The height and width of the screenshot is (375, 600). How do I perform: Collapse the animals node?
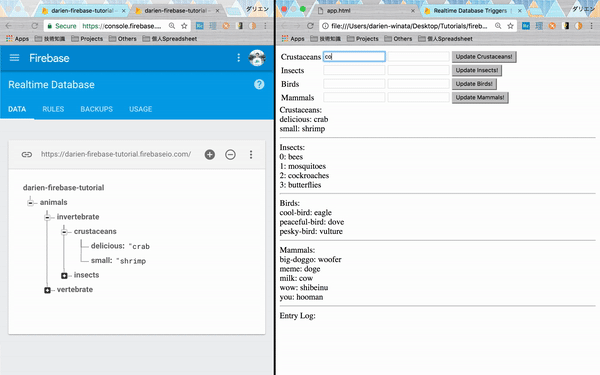click(30, 202)
